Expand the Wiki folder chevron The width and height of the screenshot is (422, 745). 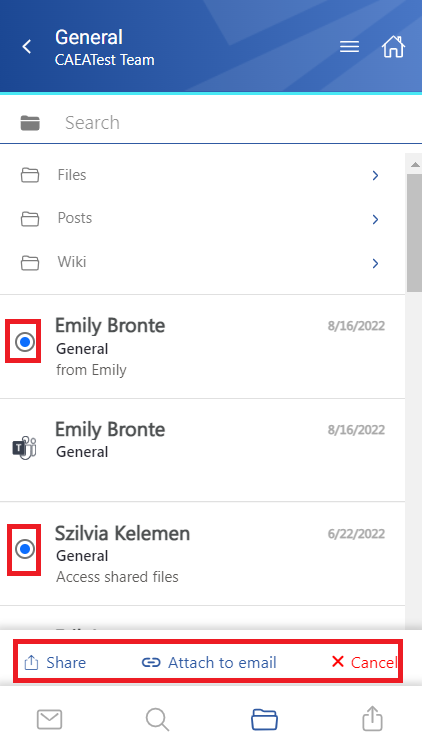(375, 263)
